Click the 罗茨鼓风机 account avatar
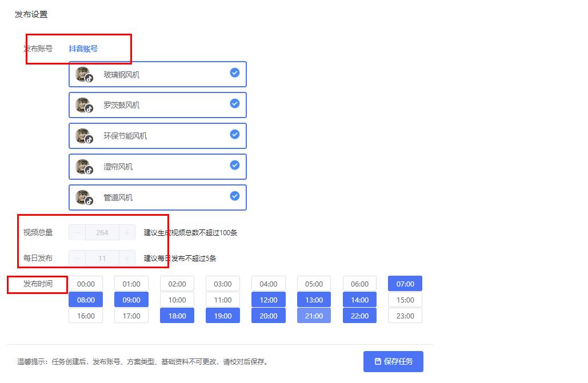This screenshot has width=588, height=383. [83, 104]
